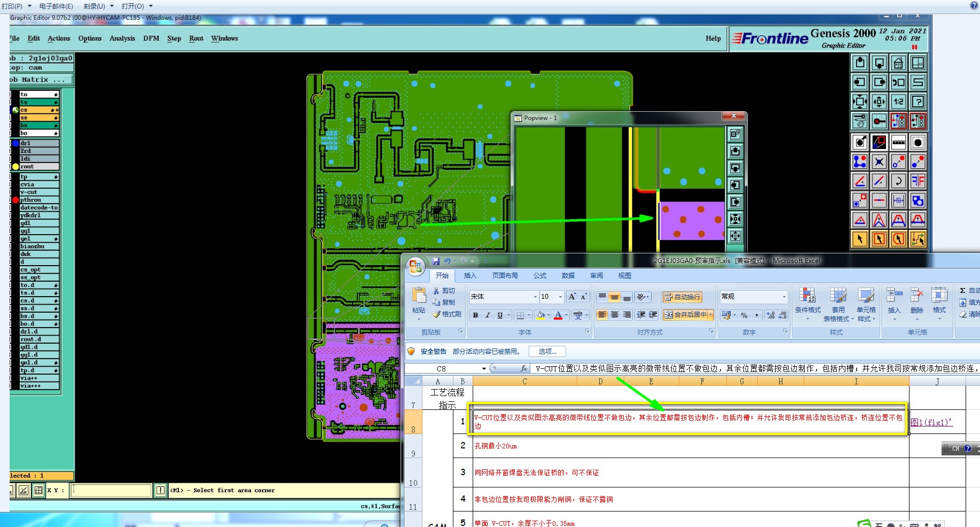980x527 pixels.
Task: Open the font size dropdown showing 10
Action: click(x=560, y=297)
